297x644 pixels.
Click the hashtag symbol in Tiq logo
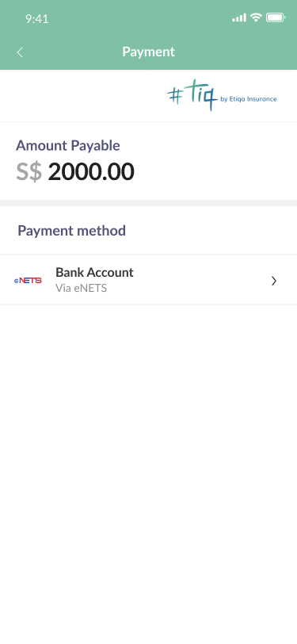175,97
